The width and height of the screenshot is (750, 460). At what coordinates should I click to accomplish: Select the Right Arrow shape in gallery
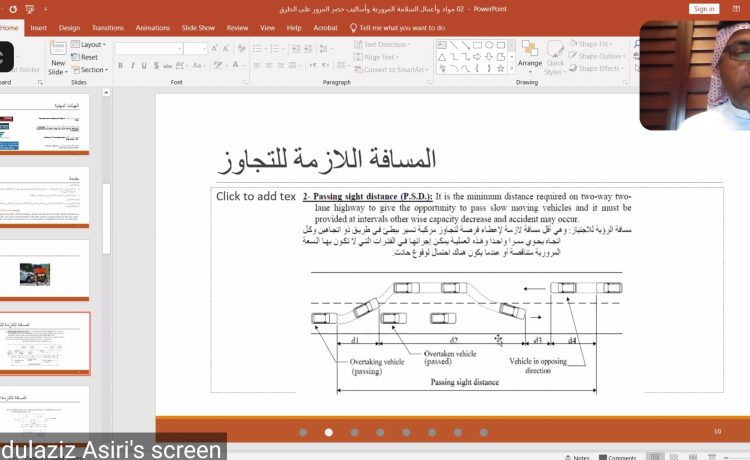tap(477, 57)
